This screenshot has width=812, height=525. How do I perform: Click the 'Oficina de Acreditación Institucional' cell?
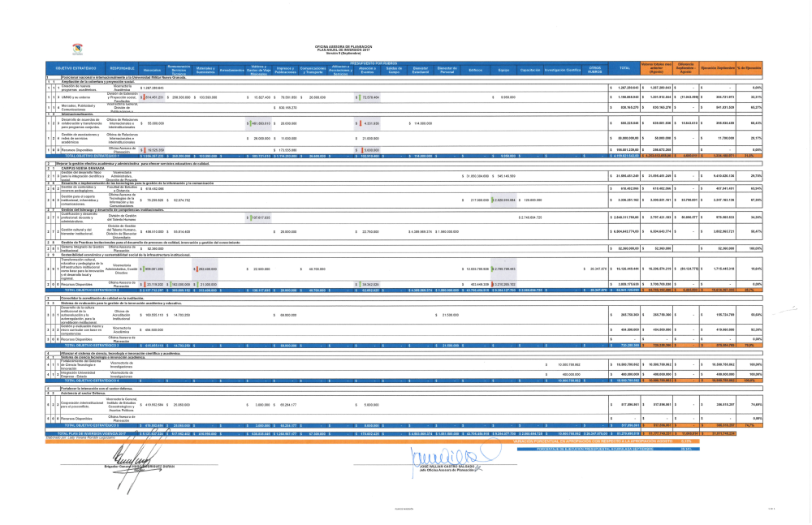click(x=122, y=315)
